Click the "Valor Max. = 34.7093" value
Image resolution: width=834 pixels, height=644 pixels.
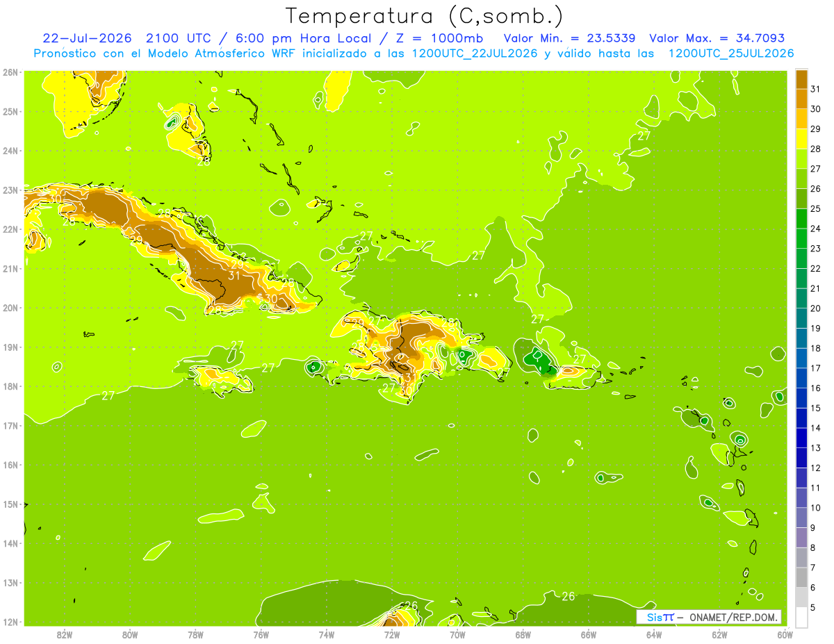tap(717, 38)
